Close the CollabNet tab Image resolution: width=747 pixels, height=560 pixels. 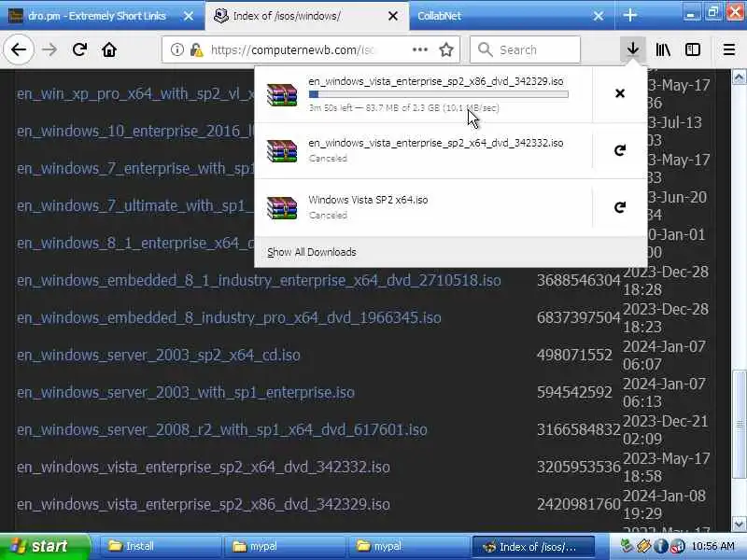coord(599,16)
